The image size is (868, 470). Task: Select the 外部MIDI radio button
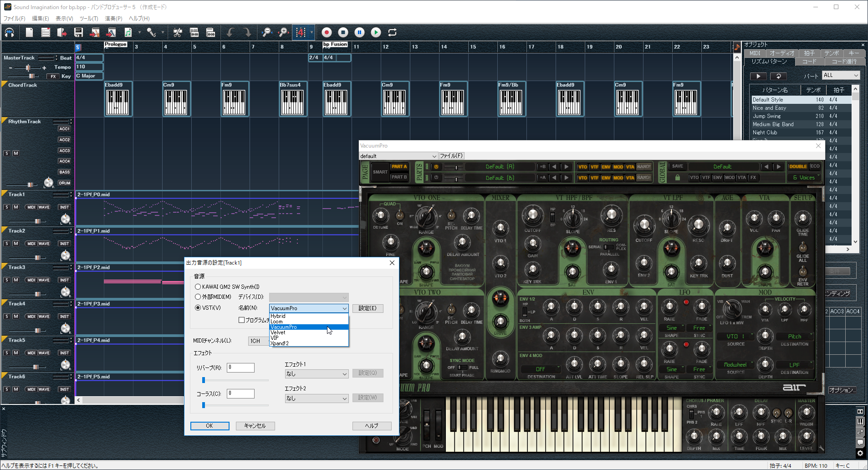tap(198, 297)
